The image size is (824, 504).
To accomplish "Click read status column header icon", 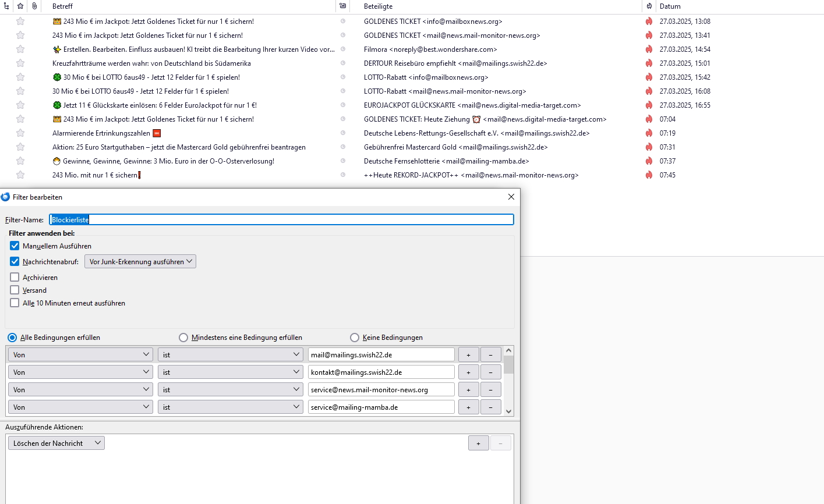I will [x=343, y=6].
